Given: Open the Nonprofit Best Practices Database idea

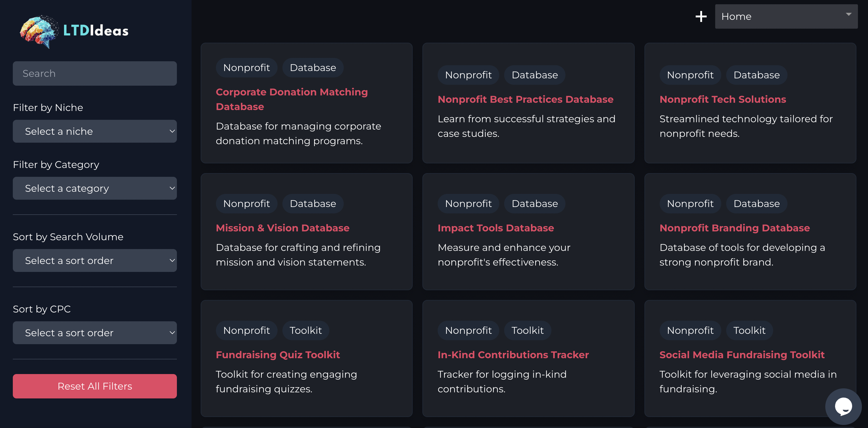Looking at the screenshot, I should (x=525, y=99).
